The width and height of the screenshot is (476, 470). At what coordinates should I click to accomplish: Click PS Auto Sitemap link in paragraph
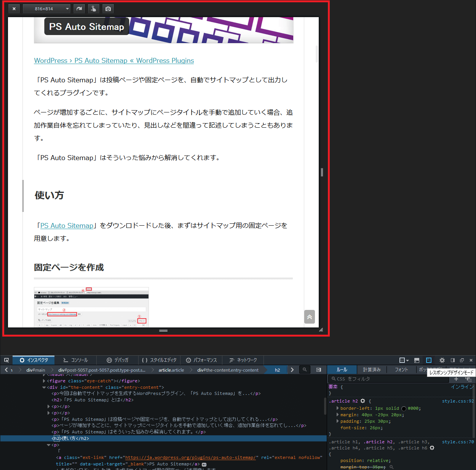(x=67, y=226)
